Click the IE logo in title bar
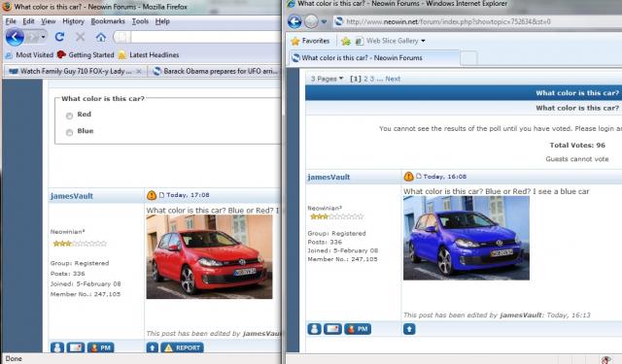622x364 pixels. click(x=292, y=4)
